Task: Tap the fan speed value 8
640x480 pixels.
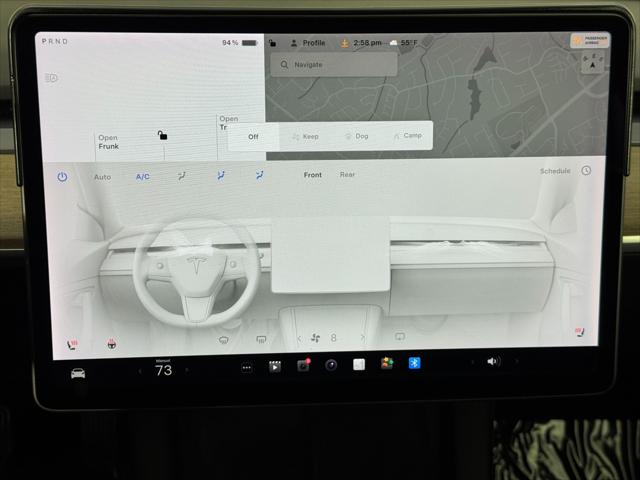Action: 333,338
